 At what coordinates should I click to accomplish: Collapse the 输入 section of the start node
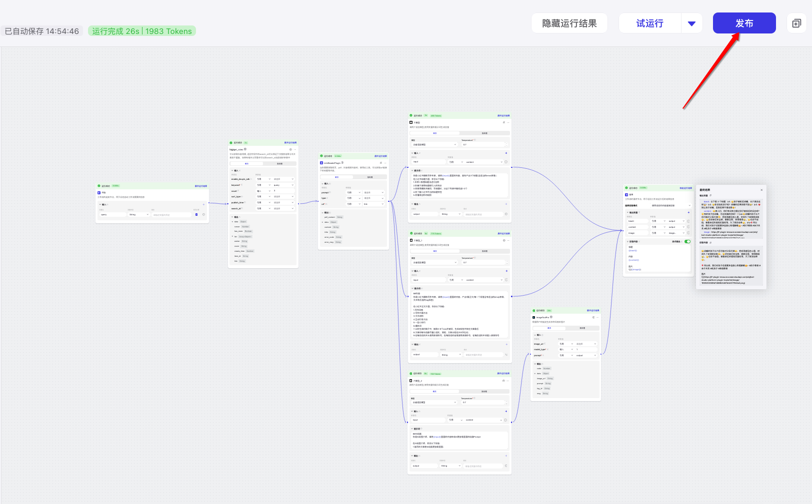99,204
